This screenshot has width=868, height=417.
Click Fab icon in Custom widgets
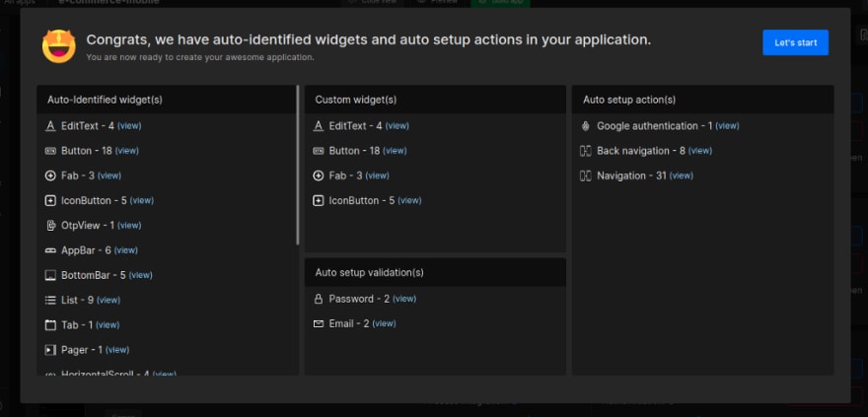tap(319, 175)
